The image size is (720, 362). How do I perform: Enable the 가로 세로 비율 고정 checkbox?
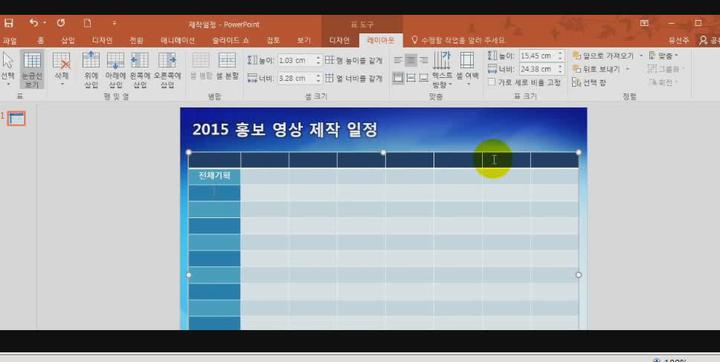click(492, 82)
